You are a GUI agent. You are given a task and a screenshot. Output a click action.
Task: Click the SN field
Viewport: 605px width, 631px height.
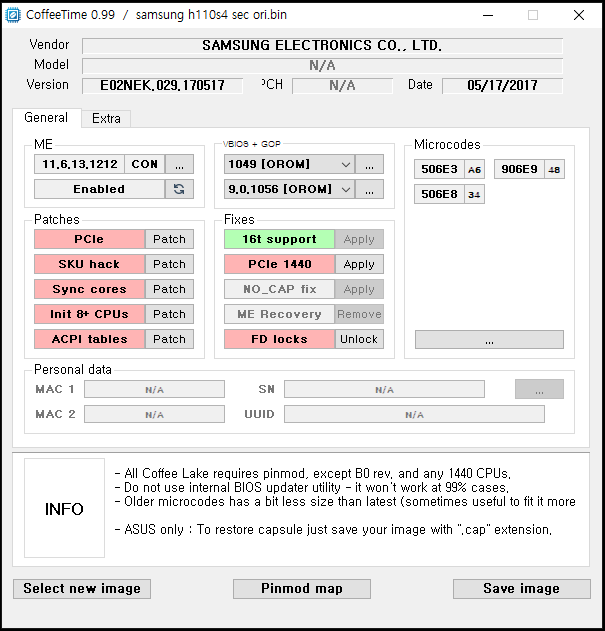click(x=384, y=390)
